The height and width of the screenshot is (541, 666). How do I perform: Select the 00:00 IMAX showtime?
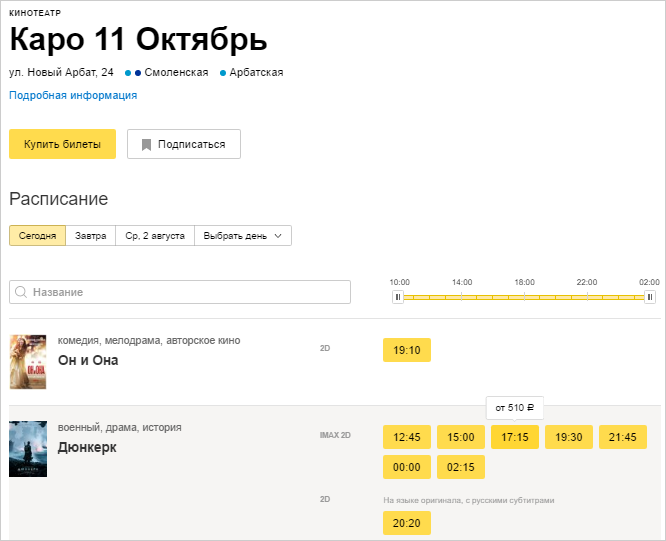coord(407,467)
